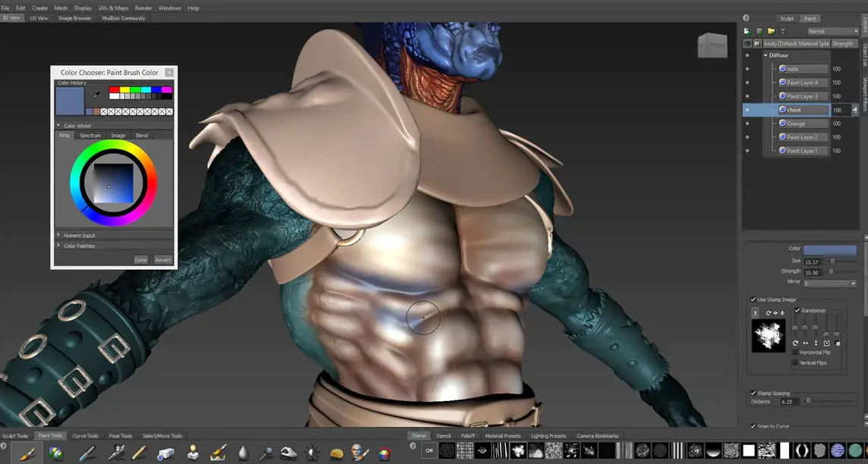Image resolution: width=868 pixels, height=464 pixels.
Task: Pick the Color Chooser eyedropper tool
Action: coord(96,92)
